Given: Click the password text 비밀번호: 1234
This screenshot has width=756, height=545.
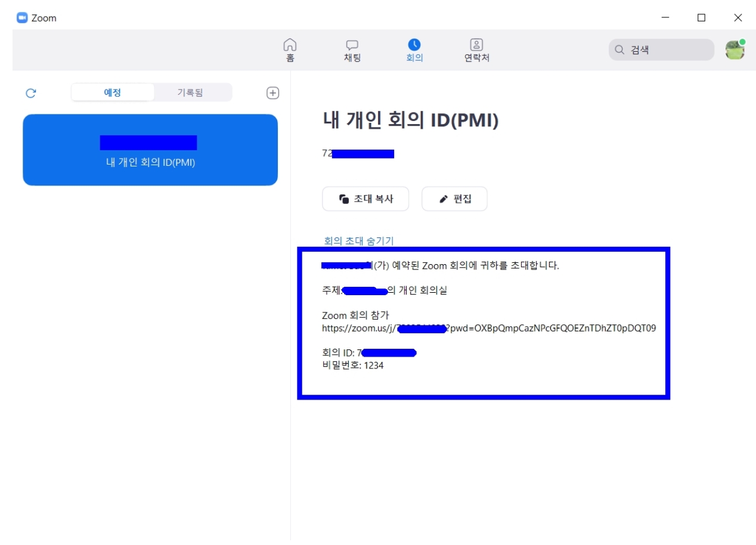Looking at the screenshot, I should 353,366.
